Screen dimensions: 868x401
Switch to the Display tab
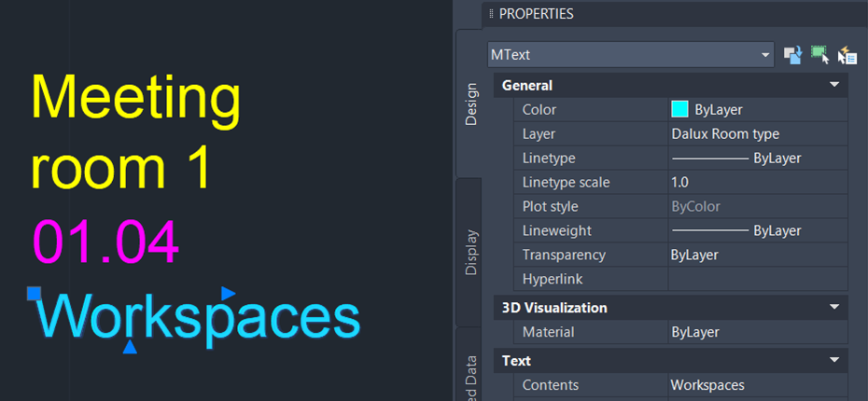click(x=470, y=252)
